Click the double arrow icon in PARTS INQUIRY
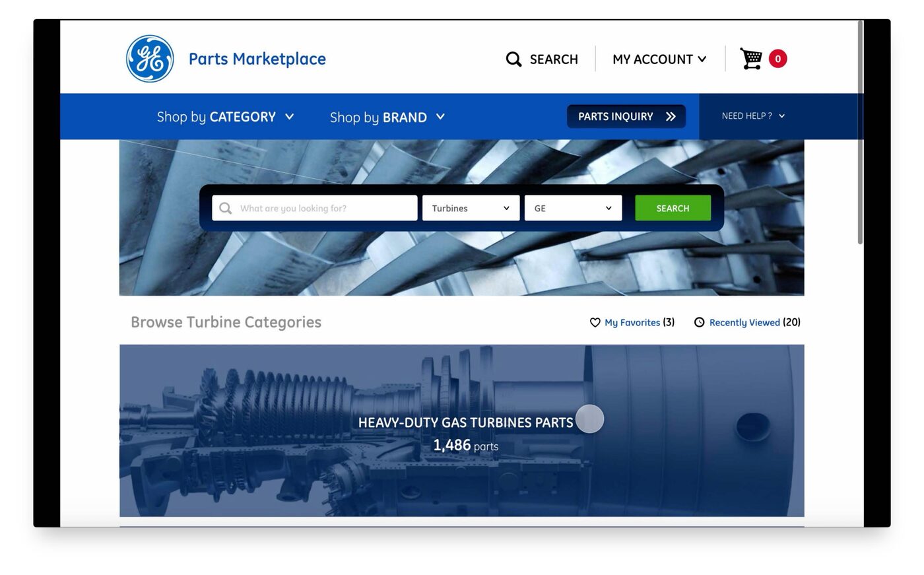 [x=671, y=116]
